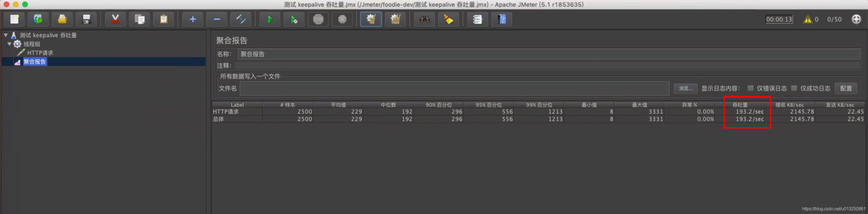
Task: Click the toggle enable/disable icon
Action: 241,19
